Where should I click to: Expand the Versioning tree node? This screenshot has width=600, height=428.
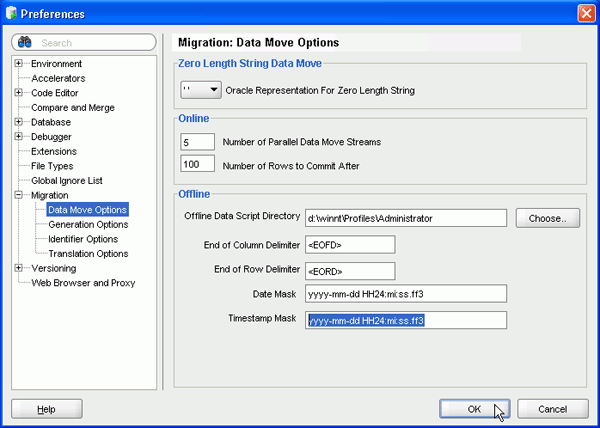coord(19,268)
